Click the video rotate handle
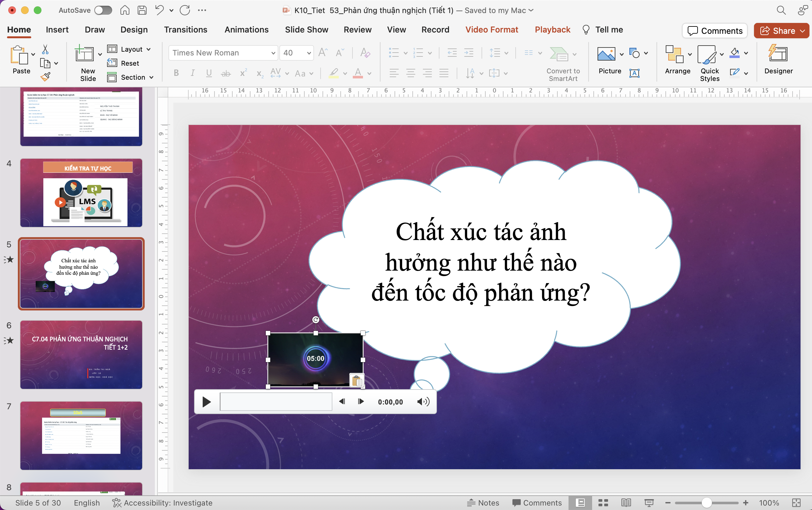The height and width of the screenshot is (510, 812). pos(315,319)
